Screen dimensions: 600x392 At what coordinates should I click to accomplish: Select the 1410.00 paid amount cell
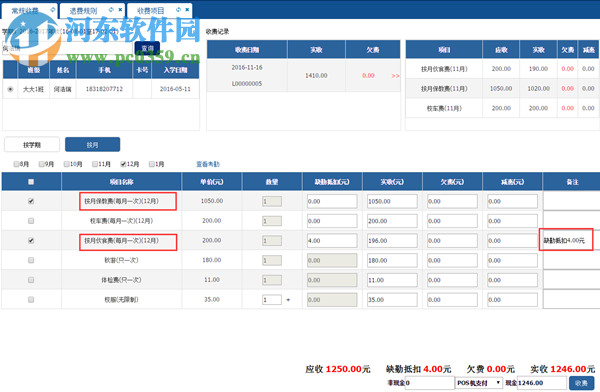click(316, 76)
